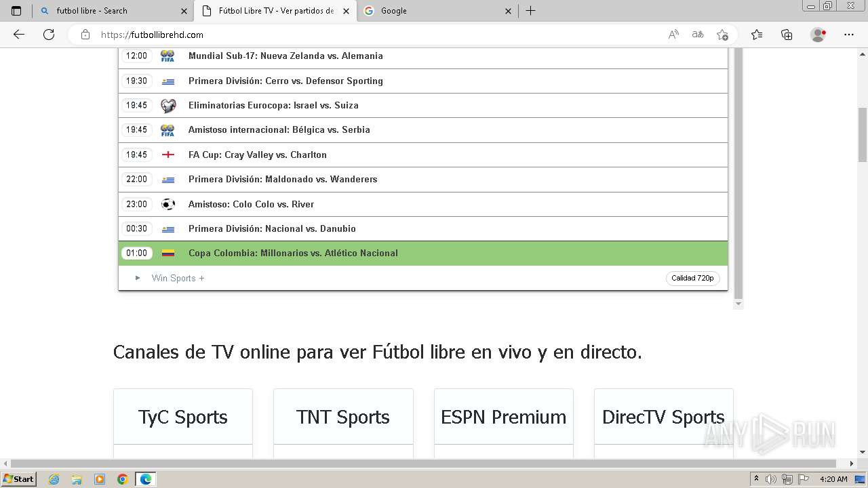
Task: Open File Explorer from taskbar
Action: 77,479
